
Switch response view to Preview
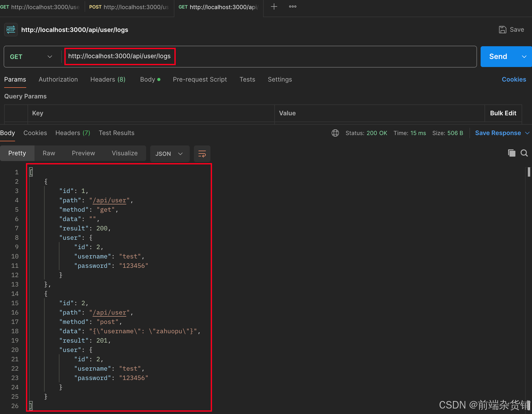click(x=83, y=153)
